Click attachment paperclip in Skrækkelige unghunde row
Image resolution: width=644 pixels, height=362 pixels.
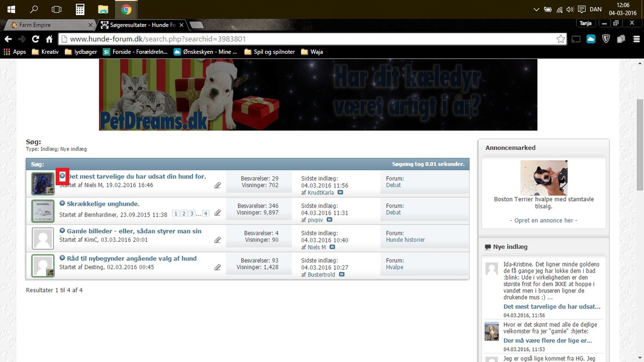pyautogui.click(x=217, y=213)
